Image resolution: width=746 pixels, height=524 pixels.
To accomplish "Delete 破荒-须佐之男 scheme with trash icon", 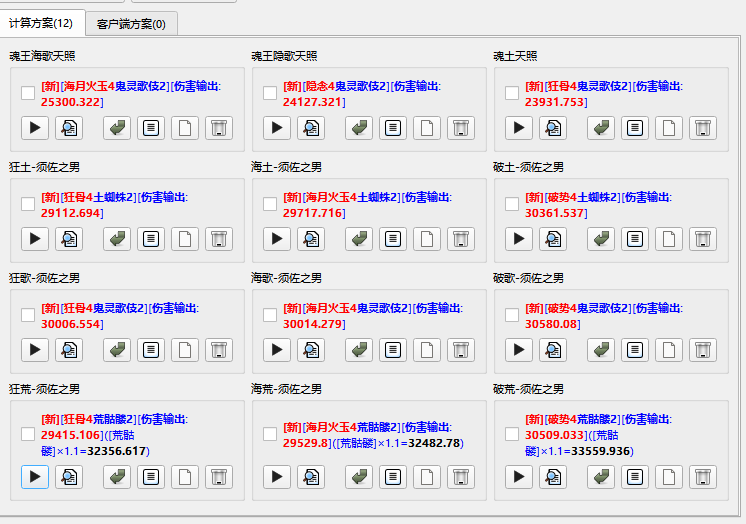I will click(703, 477).
